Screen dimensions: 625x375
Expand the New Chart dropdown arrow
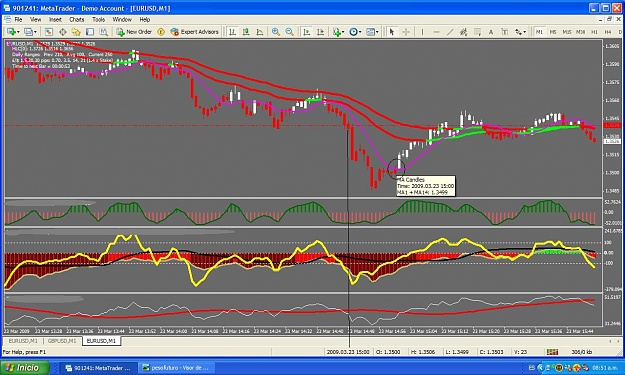pos(18,32)
